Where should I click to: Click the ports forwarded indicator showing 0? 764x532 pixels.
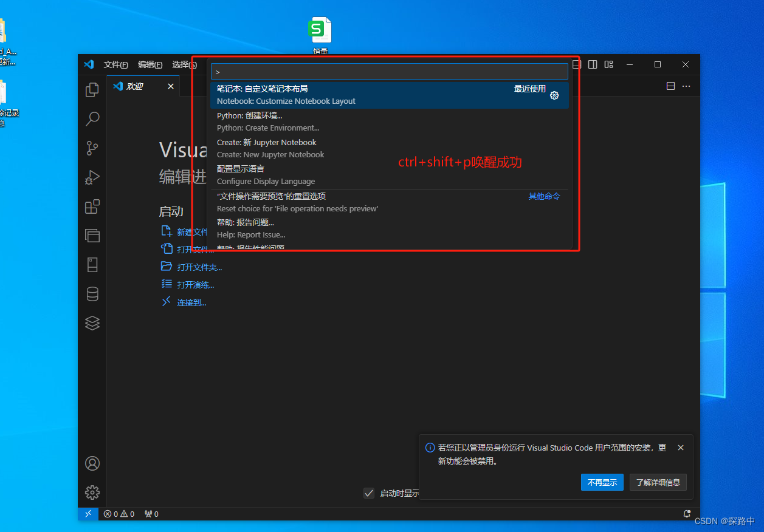(151, 514)
